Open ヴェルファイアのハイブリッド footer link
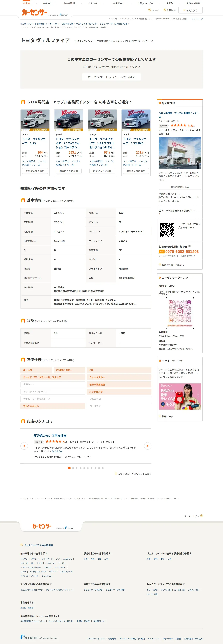 coord(59,590)
